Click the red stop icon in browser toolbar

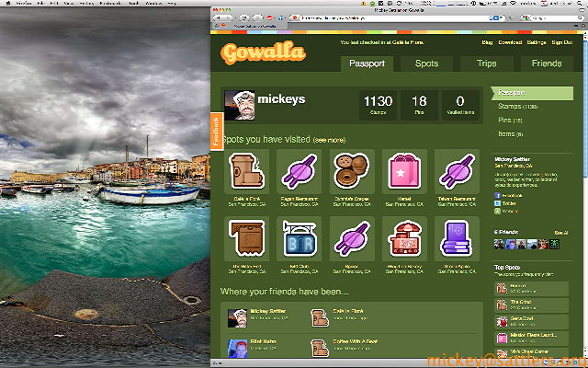269,17
